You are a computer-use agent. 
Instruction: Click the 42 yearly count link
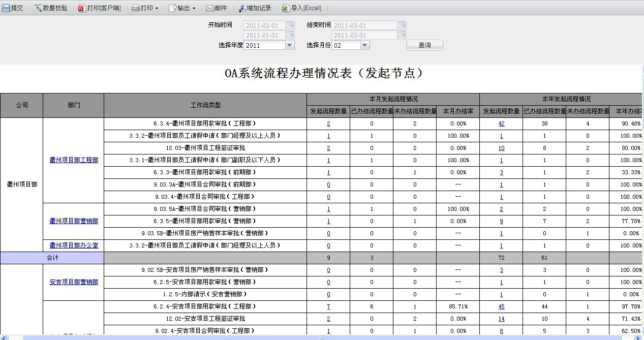click(x=501, y=123)
